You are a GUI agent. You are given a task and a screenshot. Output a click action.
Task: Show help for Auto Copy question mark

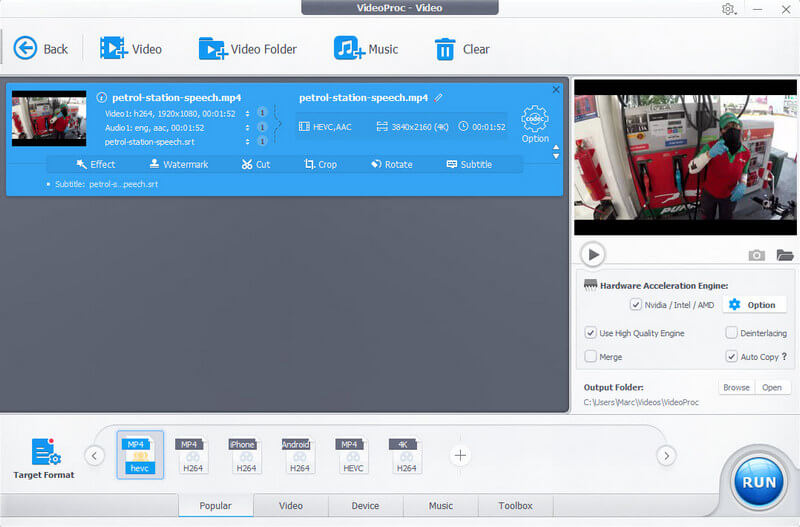pyautogui.click(x=784, y=357)
